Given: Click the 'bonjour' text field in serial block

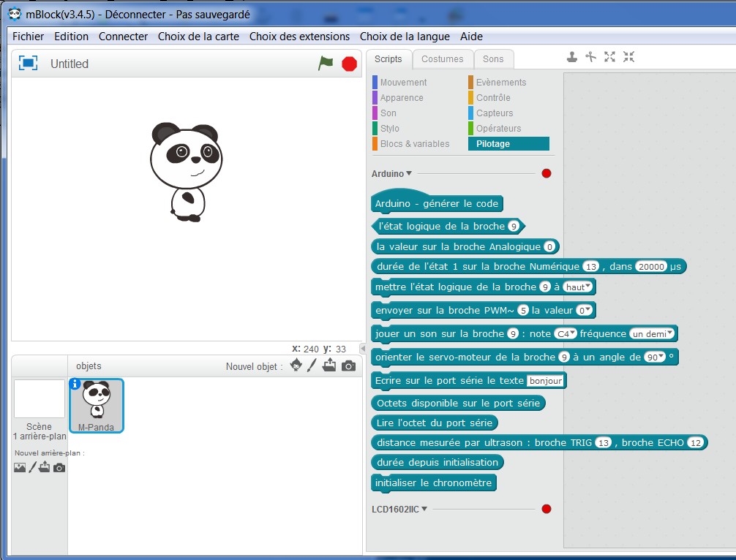Looking at the screenshot, I should (x=546, y=381).
